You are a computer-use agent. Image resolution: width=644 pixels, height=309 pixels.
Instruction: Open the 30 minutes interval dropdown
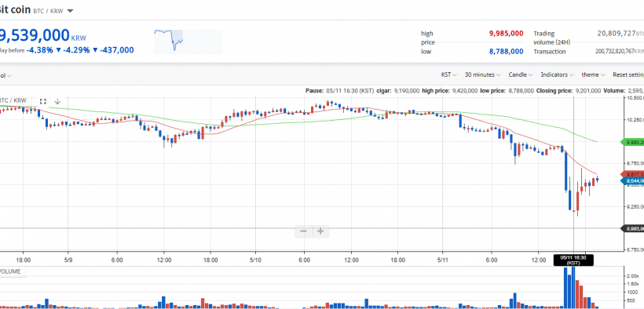point(482,75)
